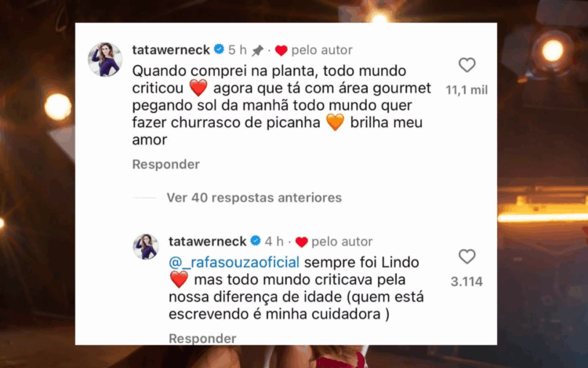The height and width of the screenshot is (368, 588).
Task: Click the red heart beside first 'pelo autor'
Action: coord(281,50)
